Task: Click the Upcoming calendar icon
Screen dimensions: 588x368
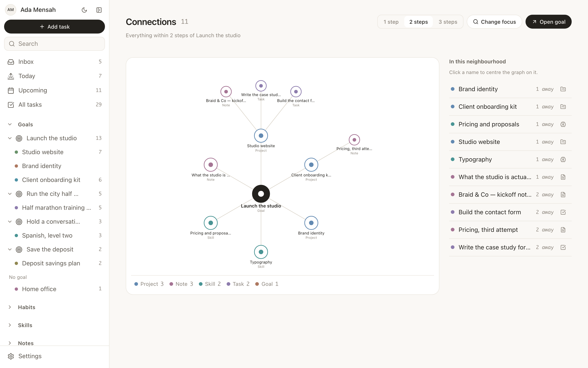Action: coord(11,91)
